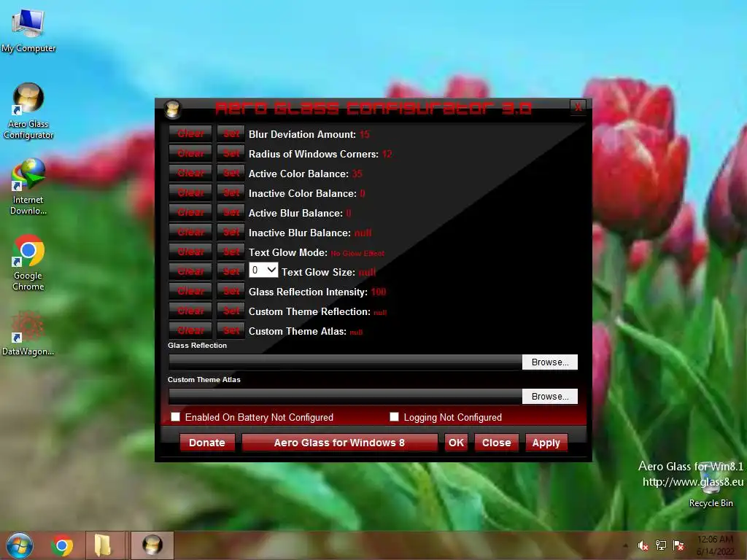The height and width of the screenshot is (560, 747).
Task: Set the Active Blur Balance
Action: [x=231, y=212]
